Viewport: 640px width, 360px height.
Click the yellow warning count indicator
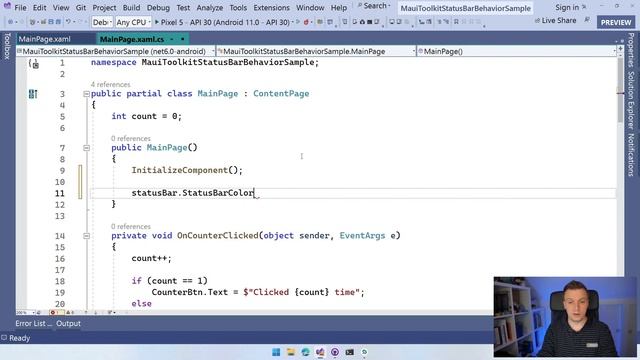[x=70, y=313]
